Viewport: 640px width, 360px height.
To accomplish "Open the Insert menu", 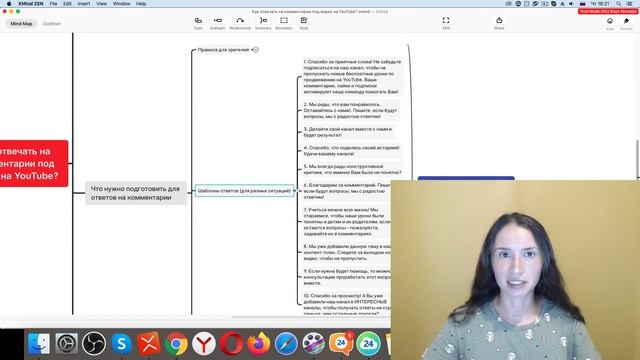I will point(84,4).
